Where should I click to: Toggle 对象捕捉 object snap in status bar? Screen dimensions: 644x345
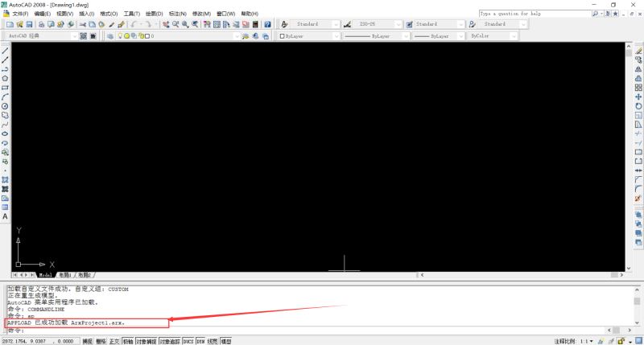pyautogui.click(x=147, y=341)
